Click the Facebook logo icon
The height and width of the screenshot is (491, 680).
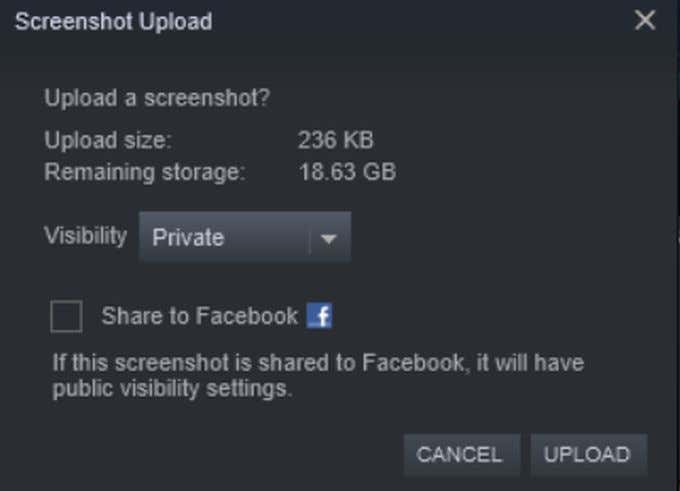[320, 317]
